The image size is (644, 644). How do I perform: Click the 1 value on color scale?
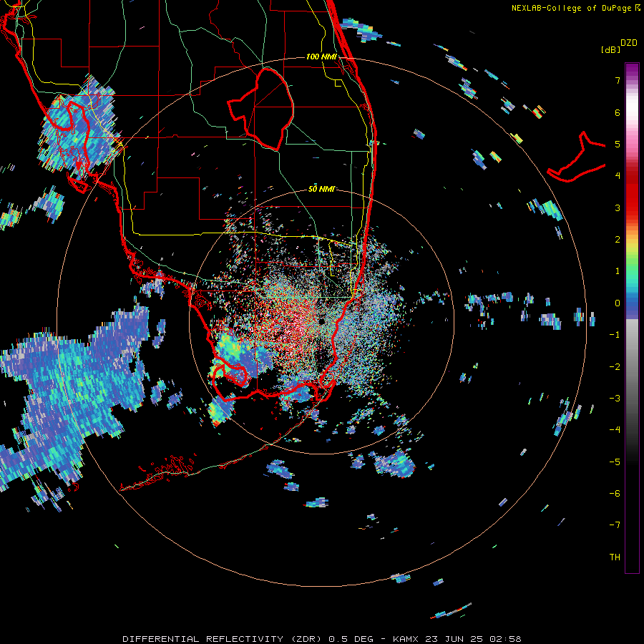618,271
